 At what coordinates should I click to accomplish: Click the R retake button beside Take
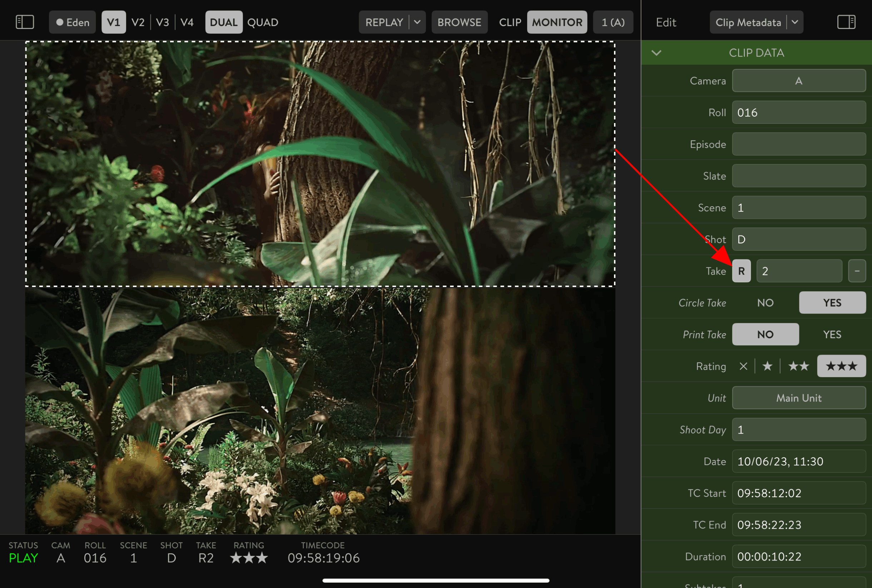[x=741, y=271]
